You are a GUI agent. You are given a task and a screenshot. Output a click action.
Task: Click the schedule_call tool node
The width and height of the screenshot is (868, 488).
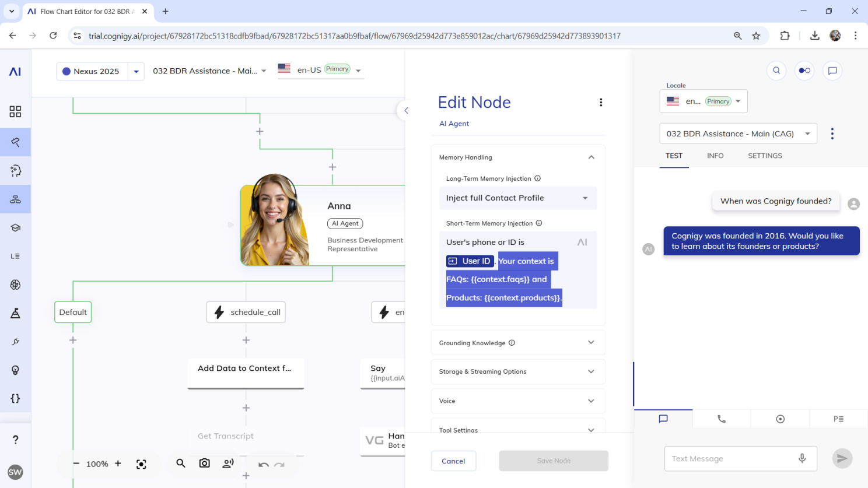[x=246, y=313]
